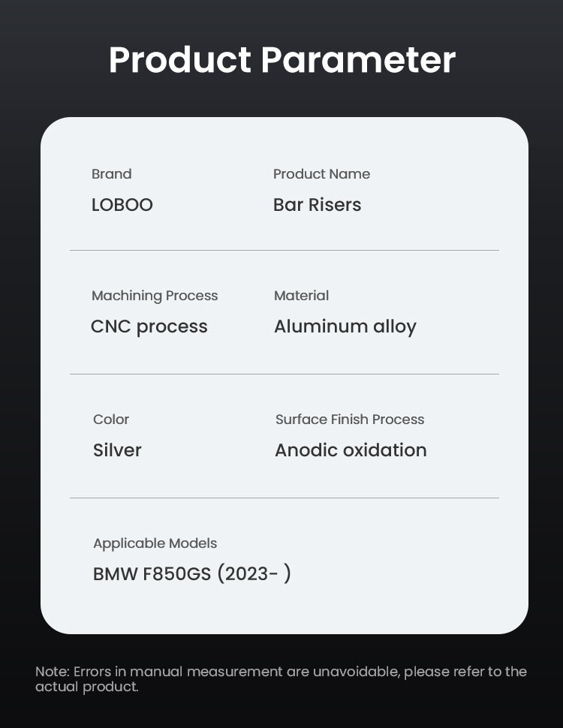Select the Bar Risers text
563x728 pixels.
click(x=317, y=205)
